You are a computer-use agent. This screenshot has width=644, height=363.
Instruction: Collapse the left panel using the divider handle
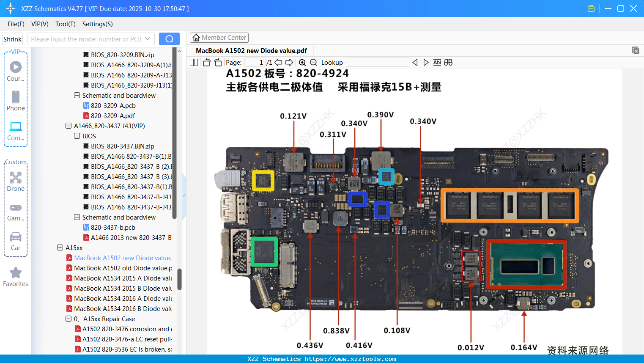(184, 196)
